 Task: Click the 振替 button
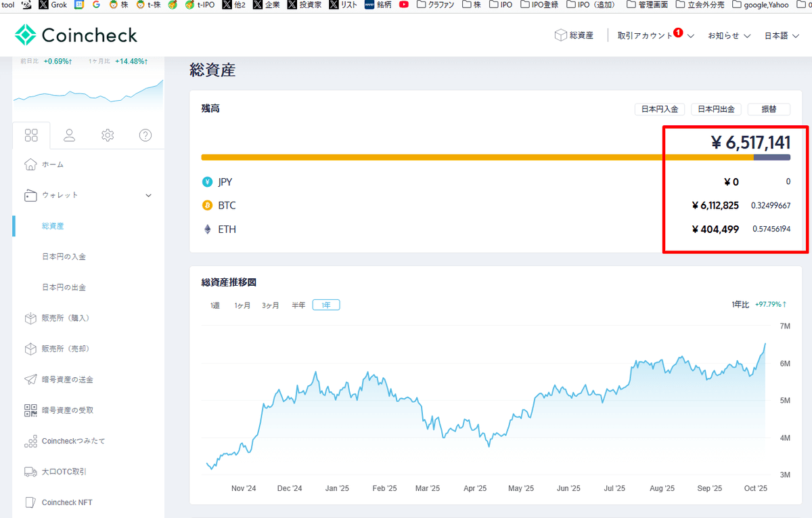(769, 108)
